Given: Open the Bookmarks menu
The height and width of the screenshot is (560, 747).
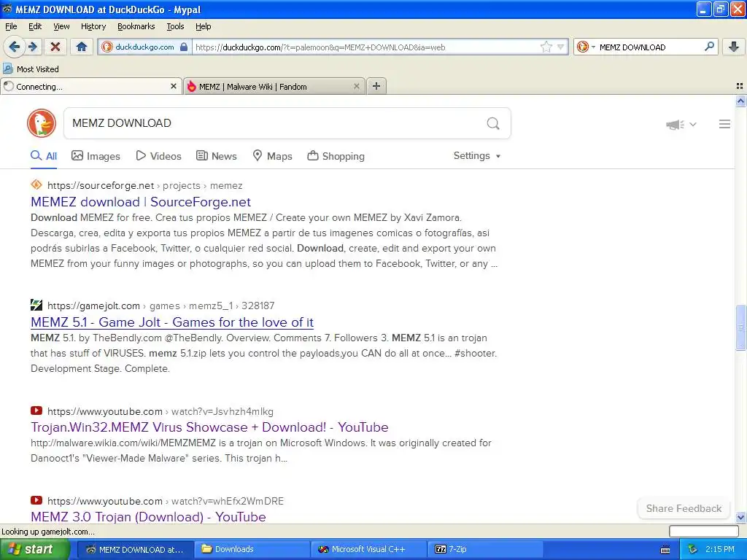Looking at the screenshot, I should point(136,26).
